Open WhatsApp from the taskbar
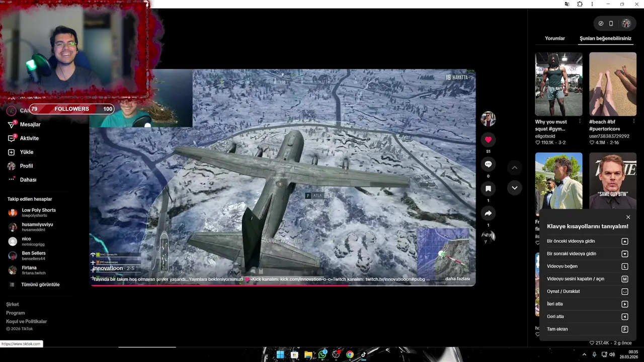Viewport: 644px width, 362px height. coord(322,354)
